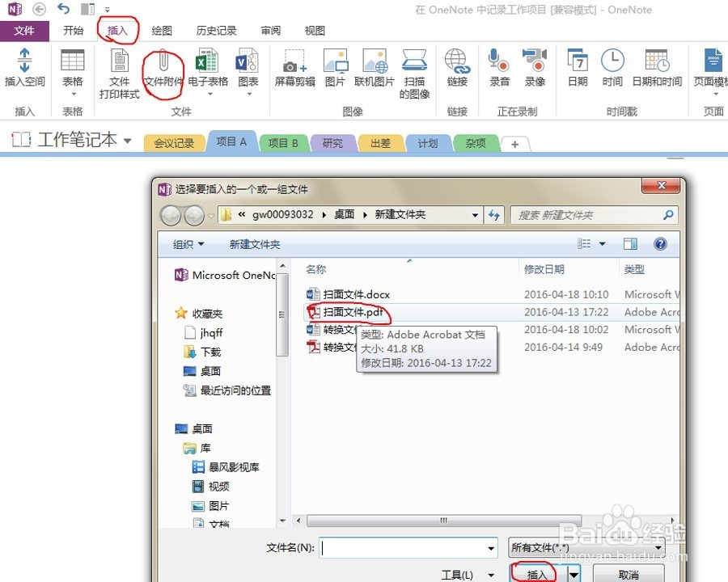This screenshot has width=728, height=582.
Task: Switch to 项目 B section tab
Action: point(283,143)
